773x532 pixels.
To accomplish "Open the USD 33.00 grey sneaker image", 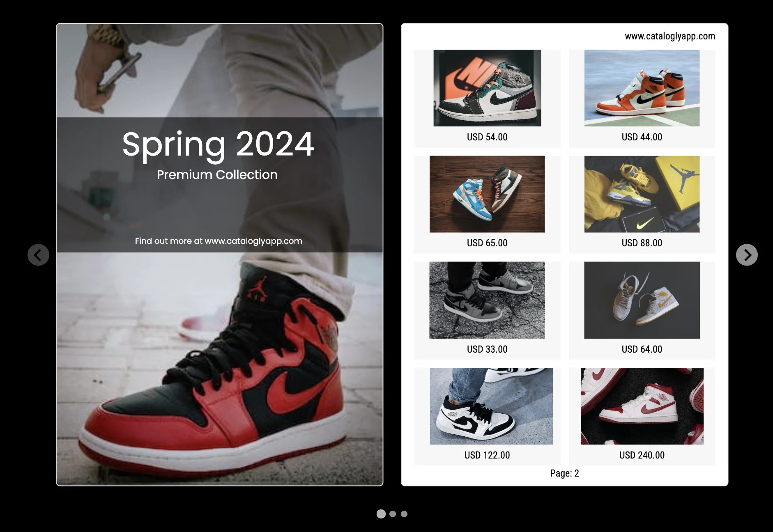I will tap(487, 300).
